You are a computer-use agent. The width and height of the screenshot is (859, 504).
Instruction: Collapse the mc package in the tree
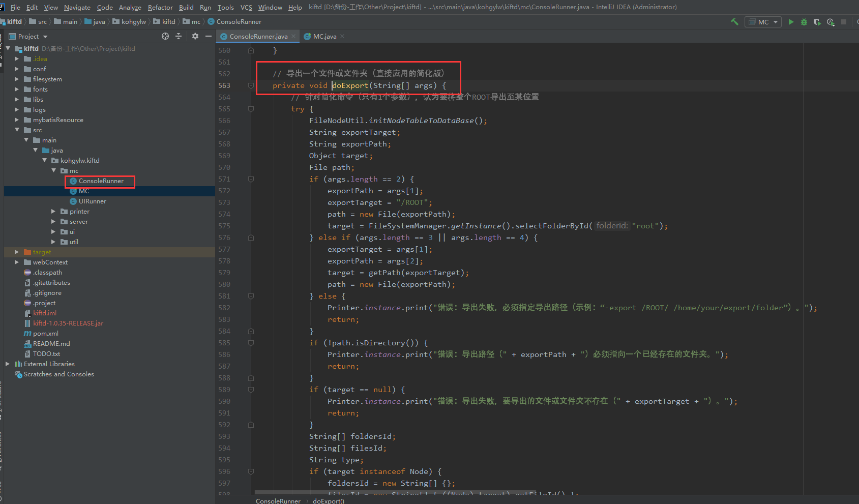click(x=54, y=171)
